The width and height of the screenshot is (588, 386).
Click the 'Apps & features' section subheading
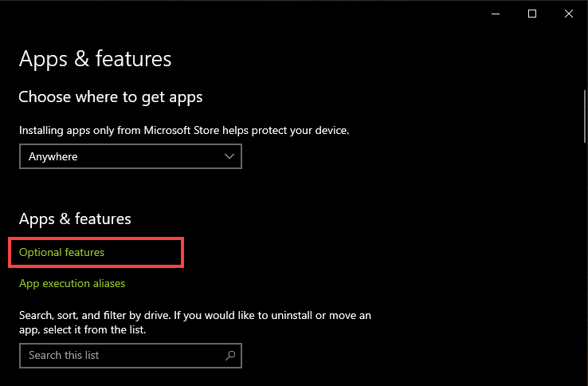pyautogui.click(x=75, y=219)
